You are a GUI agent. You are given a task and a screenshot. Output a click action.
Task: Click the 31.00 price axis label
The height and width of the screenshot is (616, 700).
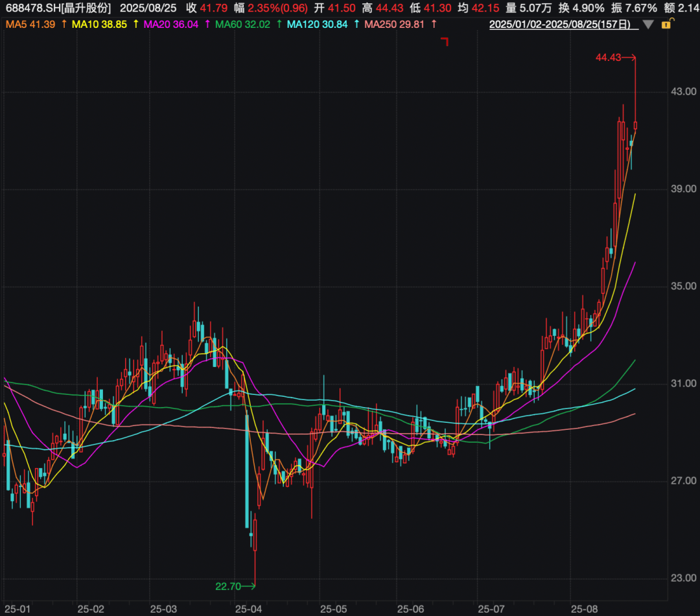(x=684, y=383)
